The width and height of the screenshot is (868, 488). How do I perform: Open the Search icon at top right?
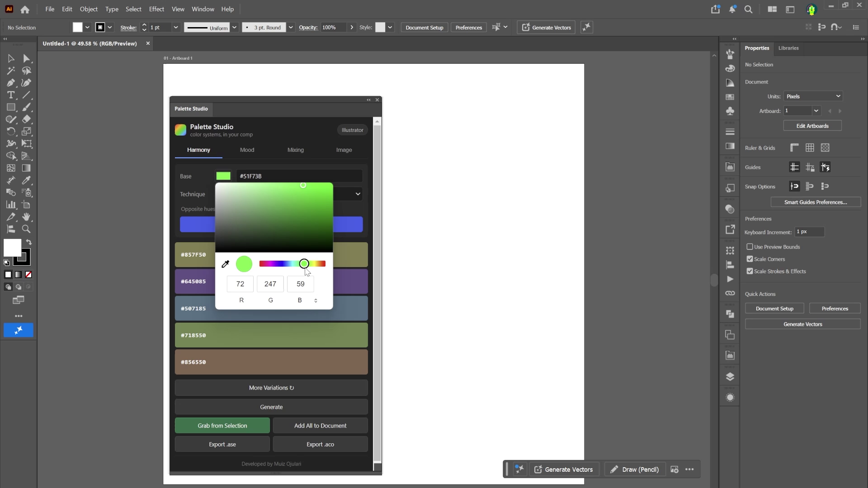click(749, 9)
